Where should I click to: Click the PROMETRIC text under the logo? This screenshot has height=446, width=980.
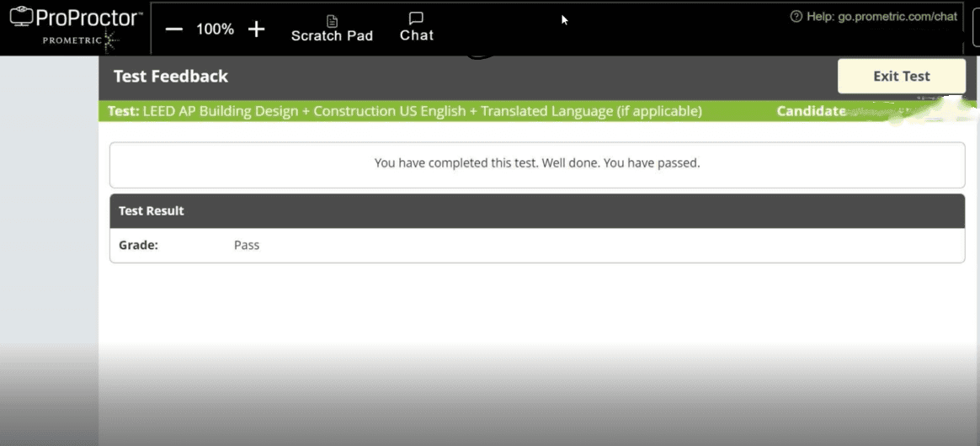coord(72,40)
